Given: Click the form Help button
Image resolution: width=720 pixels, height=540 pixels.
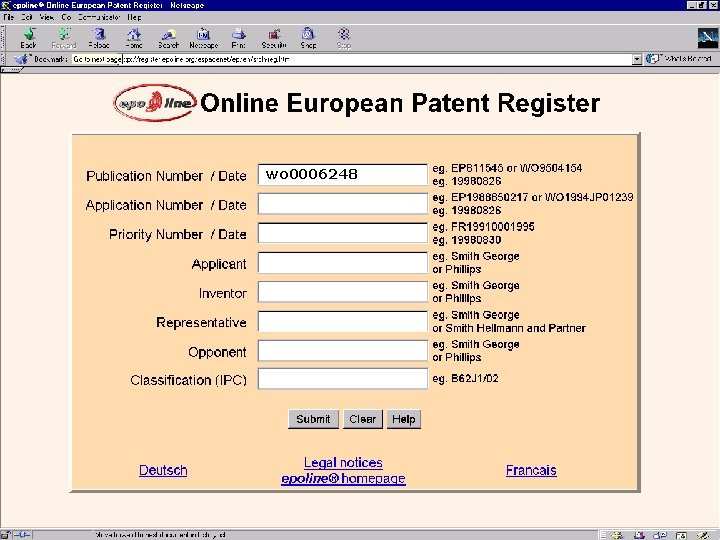Looking at the screenshot, I should pyautogui.click(x=404, y=419).
